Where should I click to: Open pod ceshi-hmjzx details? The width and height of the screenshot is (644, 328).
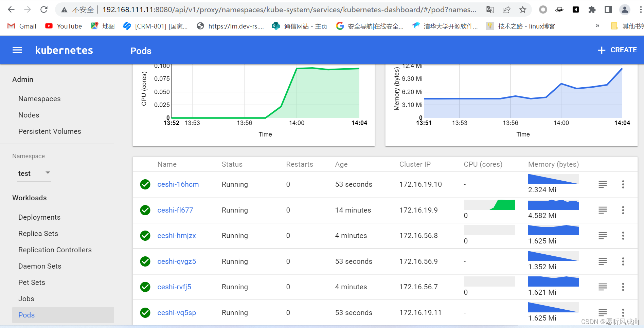point(177,236)
